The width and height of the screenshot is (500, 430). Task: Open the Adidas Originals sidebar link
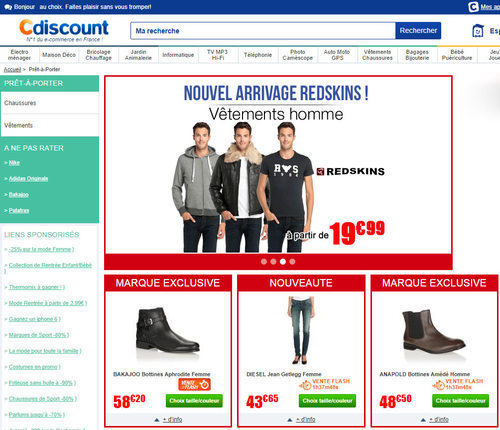coord(28,179)
